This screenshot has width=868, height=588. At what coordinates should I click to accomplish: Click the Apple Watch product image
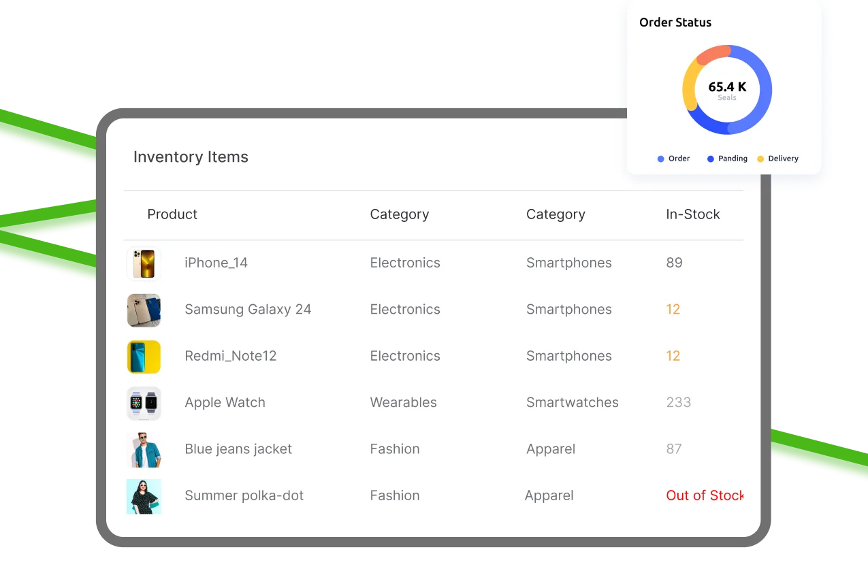coord(144,403)
